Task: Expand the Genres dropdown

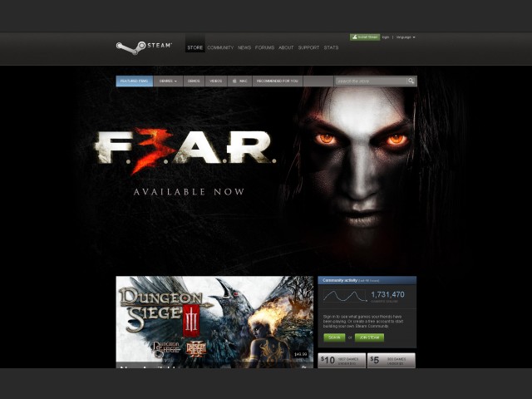Action: [x=168, y=81]
